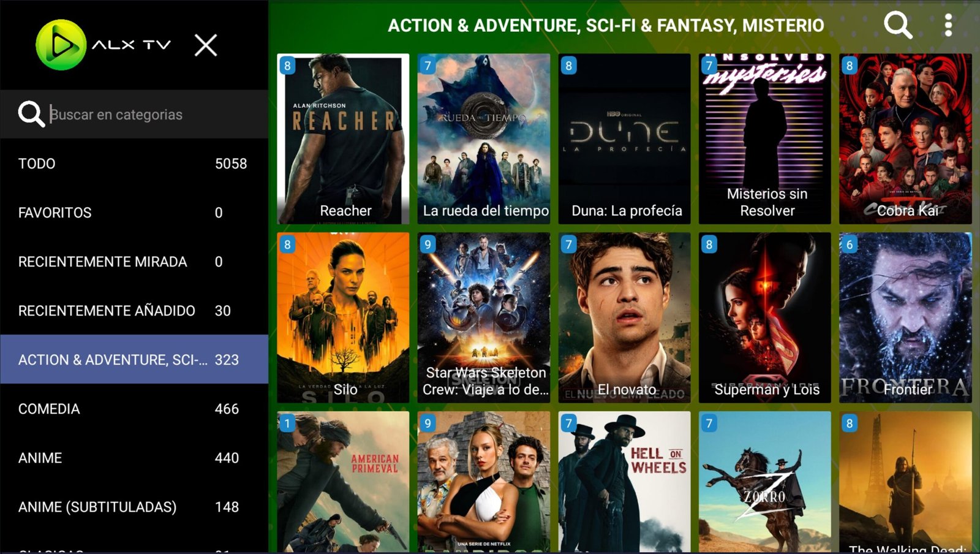Select the Hell on Wheels poster
980x554 pixels.
coord(624,482)
